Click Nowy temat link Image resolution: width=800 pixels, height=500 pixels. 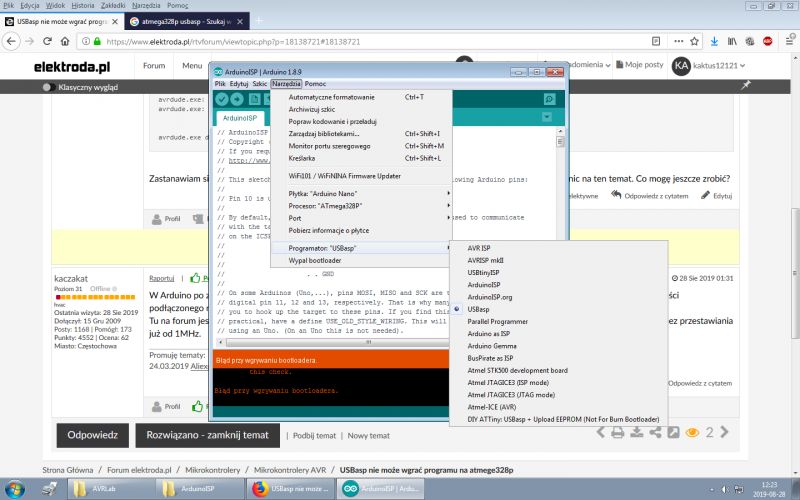(x=368, y=436)
